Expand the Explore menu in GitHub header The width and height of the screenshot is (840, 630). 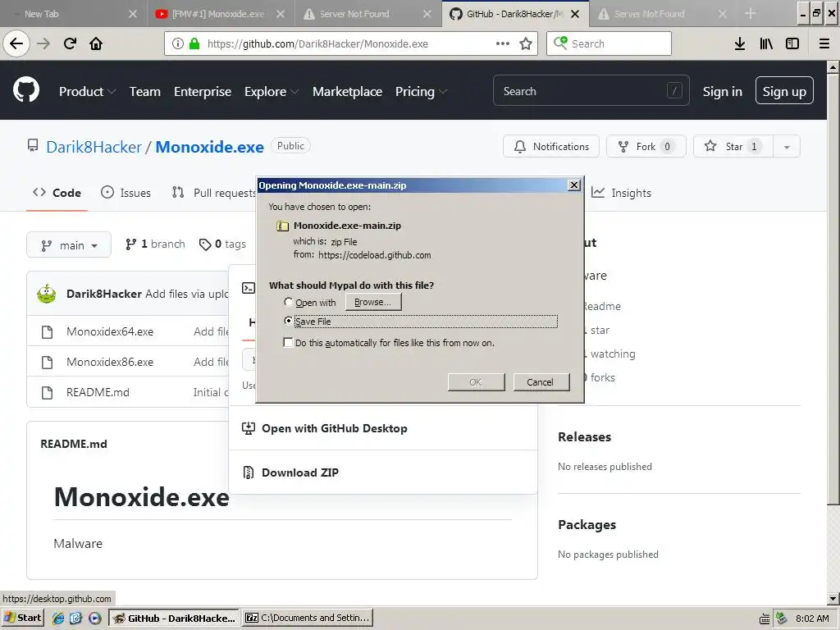coord(272,92)
